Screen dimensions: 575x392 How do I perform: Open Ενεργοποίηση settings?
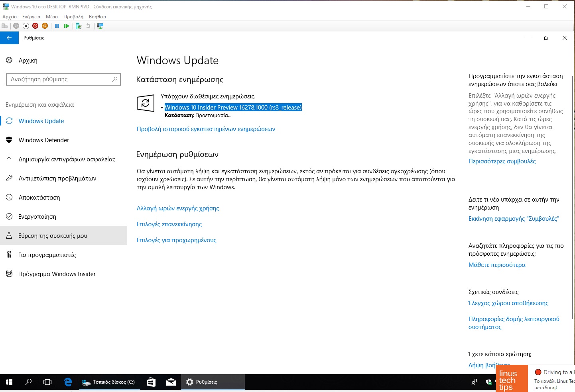pyautogui.click(x=63, y=217)
